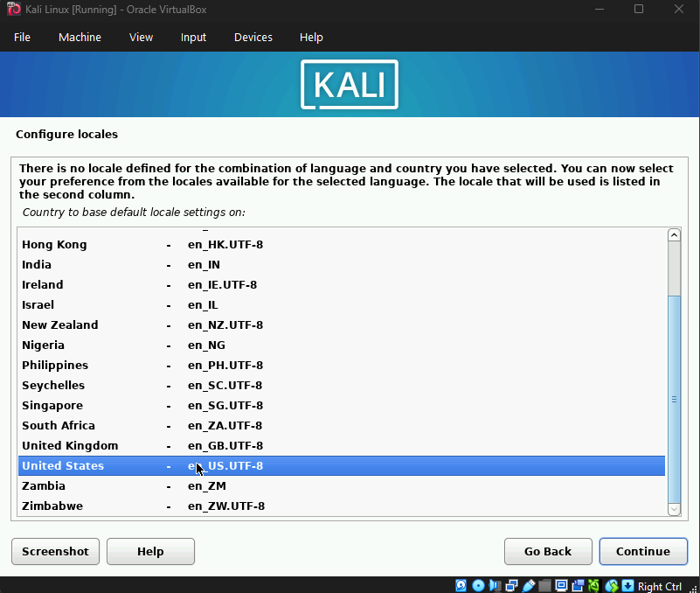This screenshot has height=593, width=700.
Task: Click the network adapter status icon
Action: (511, 585)
